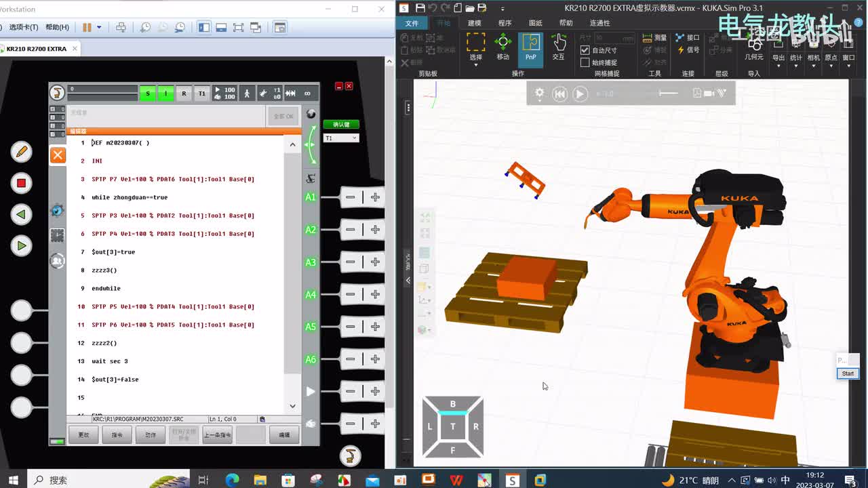Uncheck the 自动尺寸 checkbox
Viewport: 868px width, 488px height.
point(585,50)
